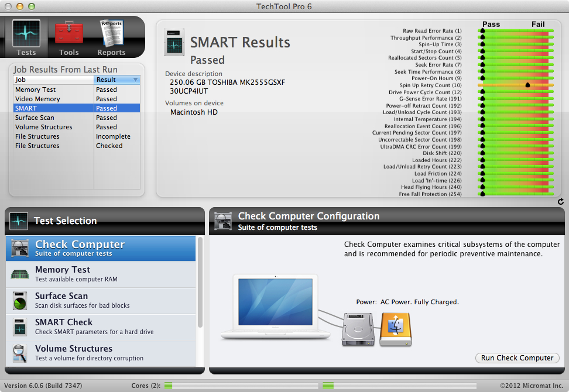Image resolution: width=569 pixels, height=392 pixels.
Task: Open the Tests section icon
Action: click(x=26, y=34)
